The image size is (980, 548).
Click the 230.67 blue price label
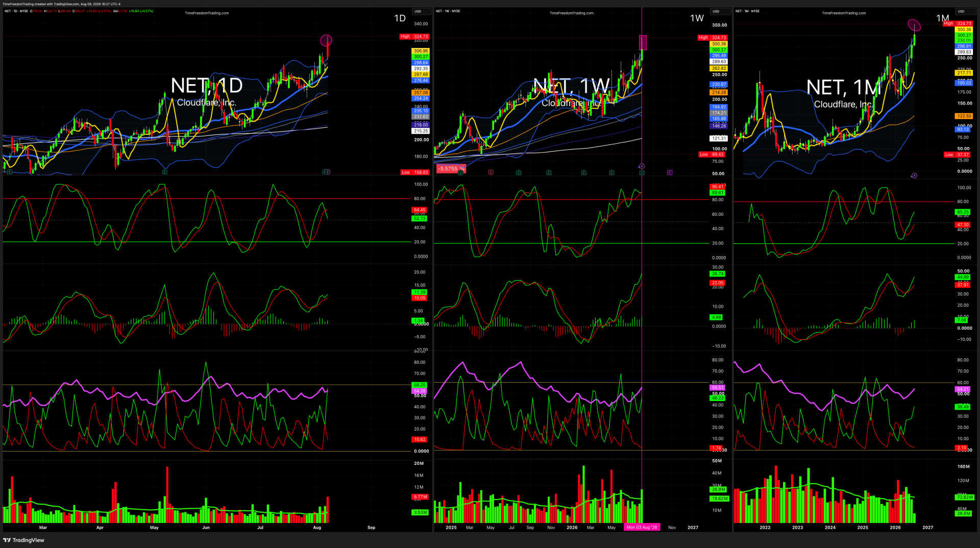coord(719,85)
